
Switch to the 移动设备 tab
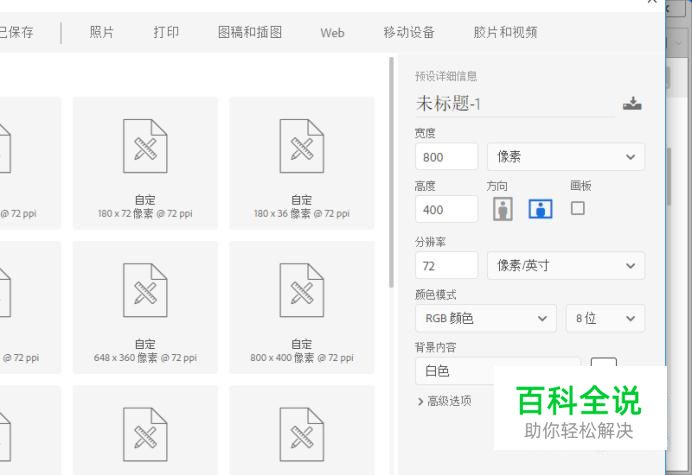click(x=409, y=32)
